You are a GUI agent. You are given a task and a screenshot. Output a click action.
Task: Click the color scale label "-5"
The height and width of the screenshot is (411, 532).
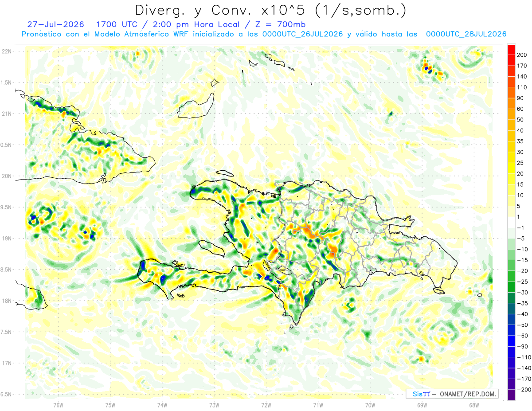[521, 239]
